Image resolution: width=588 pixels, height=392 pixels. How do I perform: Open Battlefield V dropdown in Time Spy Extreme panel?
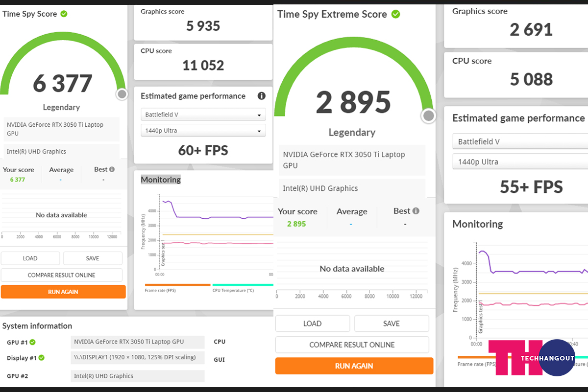[x=520, y=141]
